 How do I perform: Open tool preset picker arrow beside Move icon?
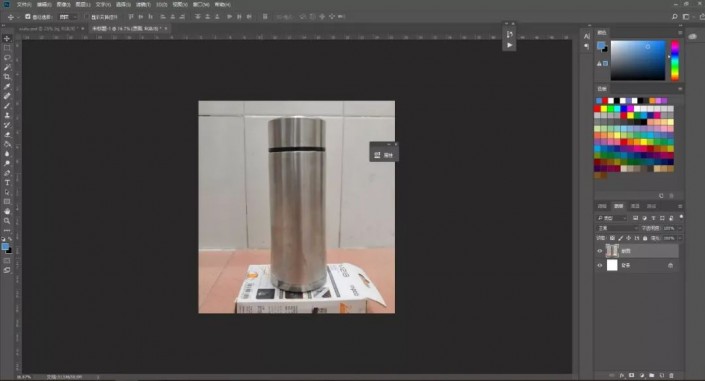point(18,17)
